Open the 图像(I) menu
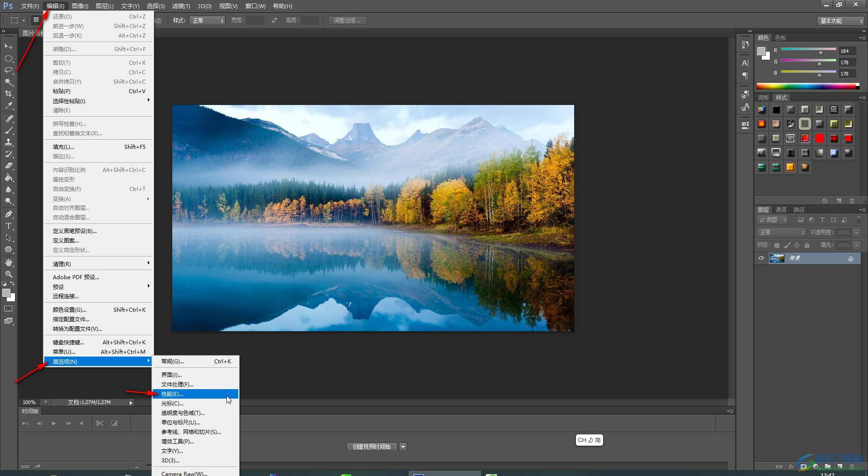Screen dimensions: 868x476 80,6
